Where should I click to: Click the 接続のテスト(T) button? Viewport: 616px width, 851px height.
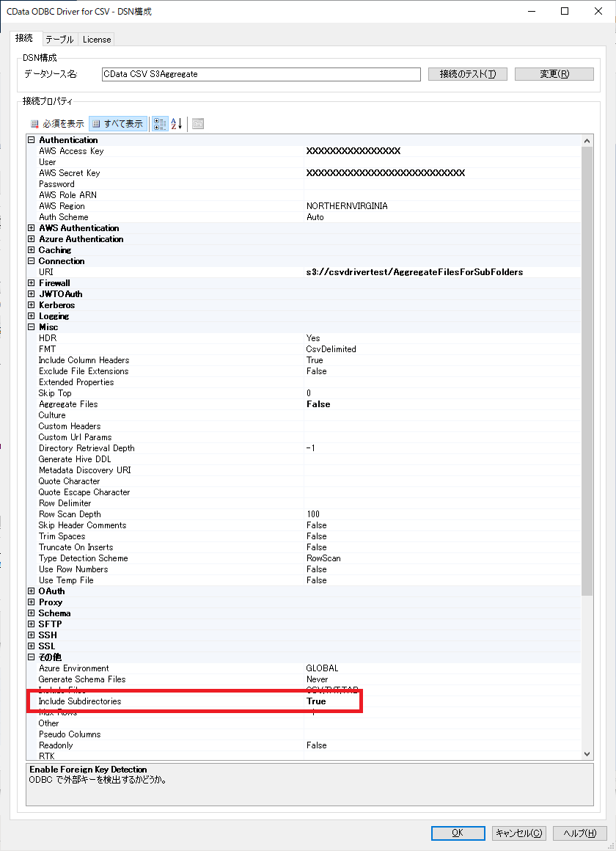point(468,74)
